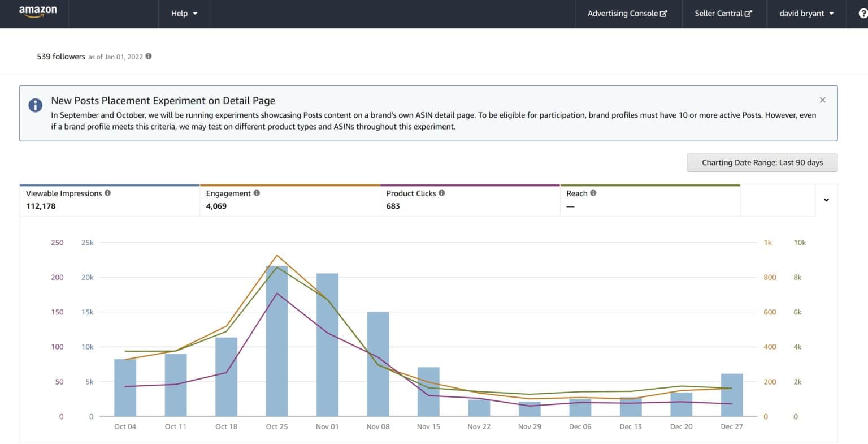Click the Product Clicks info icon
The image size is (868, 444).
442,193
